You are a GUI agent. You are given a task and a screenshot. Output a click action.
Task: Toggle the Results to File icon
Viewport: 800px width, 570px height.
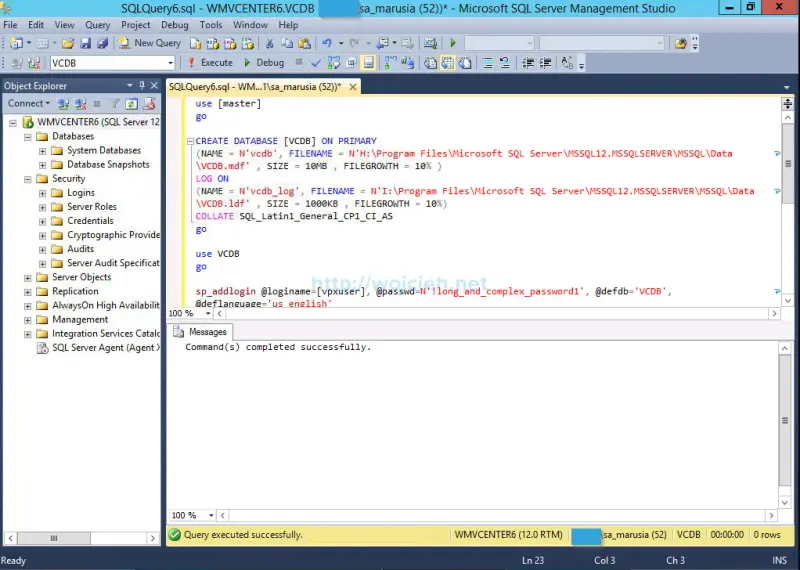465,63
